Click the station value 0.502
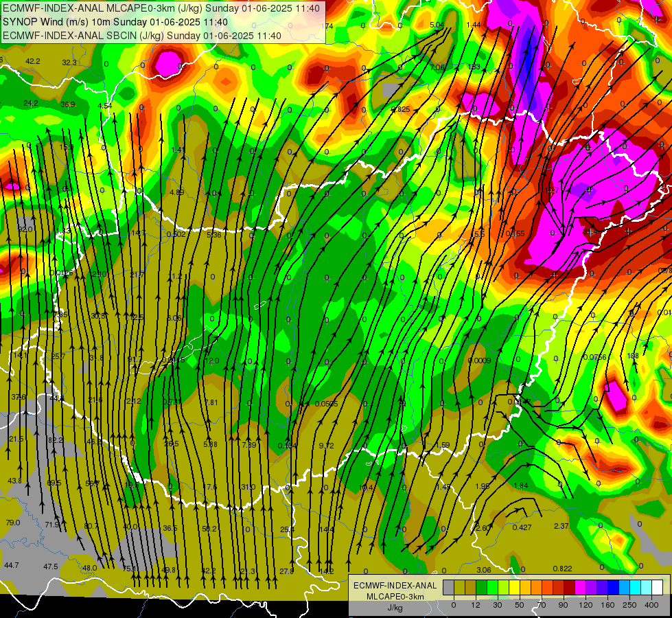Image resolution: width=672 pixels, height=618 pixels. pos(176,234)
